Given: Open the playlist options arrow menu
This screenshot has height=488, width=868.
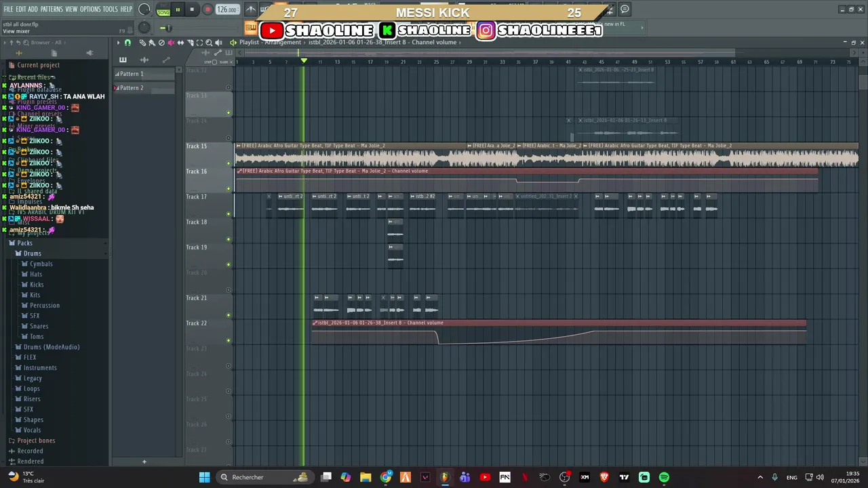Looking at the screenshot, I should [x=118, y=42].
